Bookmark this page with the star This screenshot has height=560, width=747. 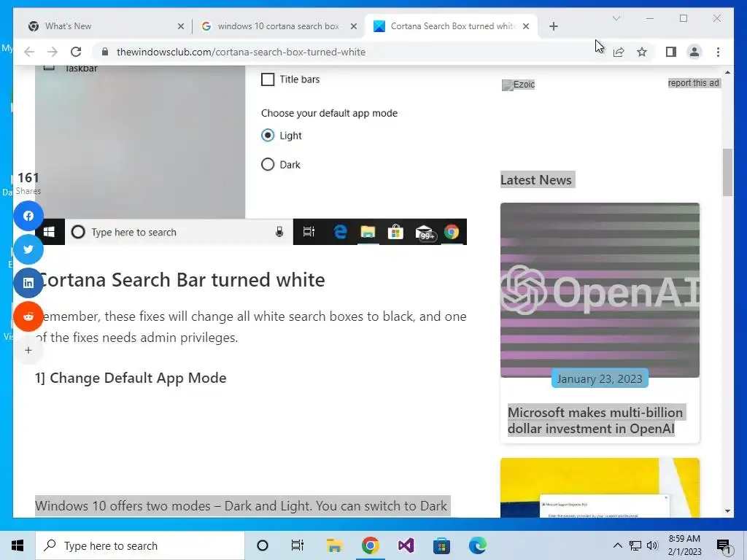642,52
